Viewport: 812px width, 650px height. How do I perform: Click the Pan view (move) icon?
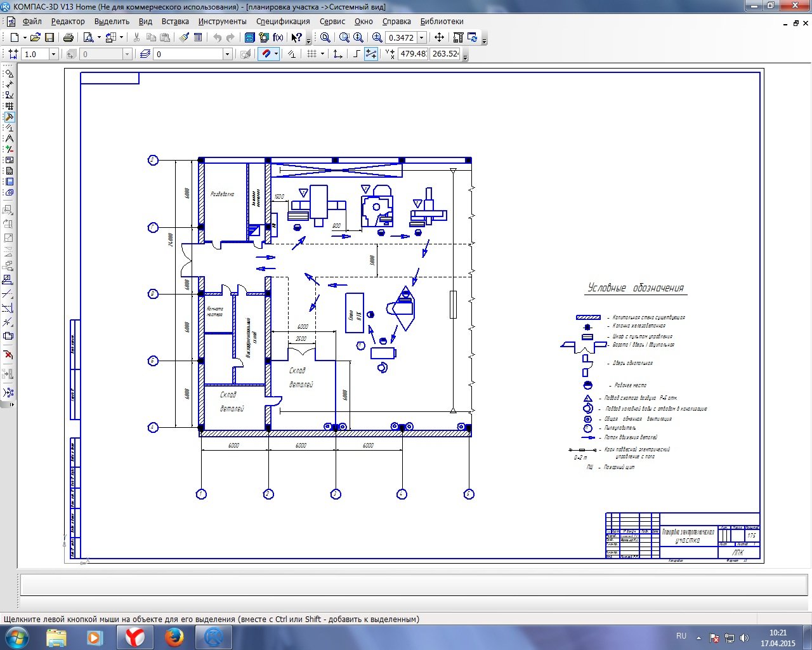coord(439,37)
